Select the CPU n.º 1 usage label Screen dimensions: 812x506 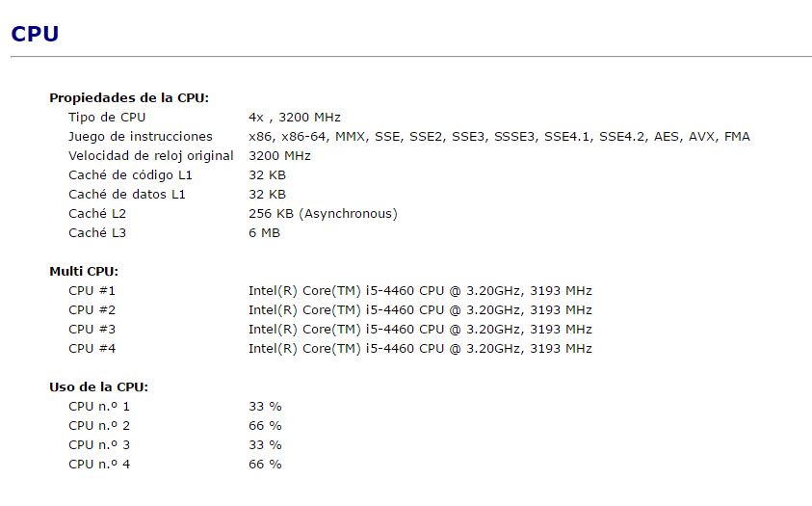tap(99, 407)
